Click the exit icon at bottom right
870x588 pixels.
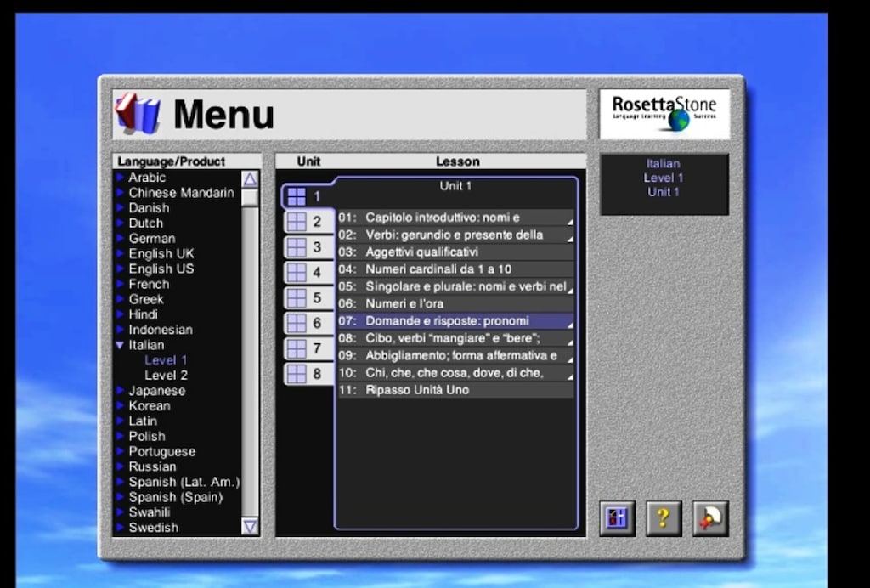[x=710, y=518]
